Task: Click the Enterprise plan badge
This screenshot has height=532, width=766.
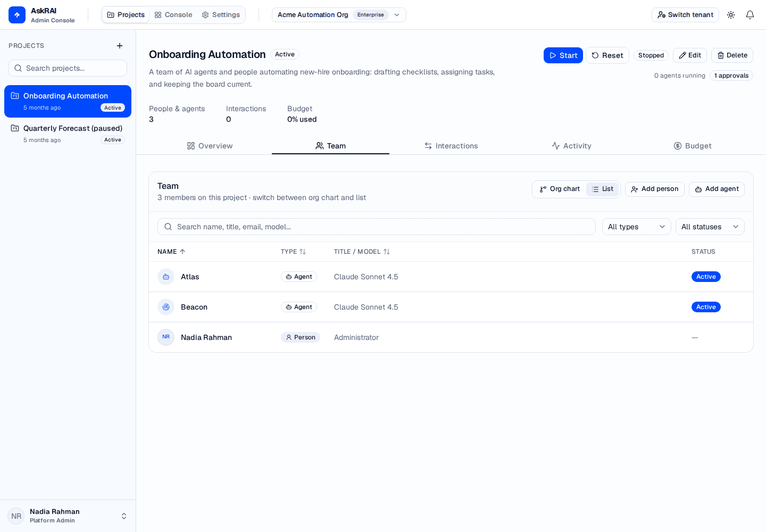Action: click(x=371, y=15)
